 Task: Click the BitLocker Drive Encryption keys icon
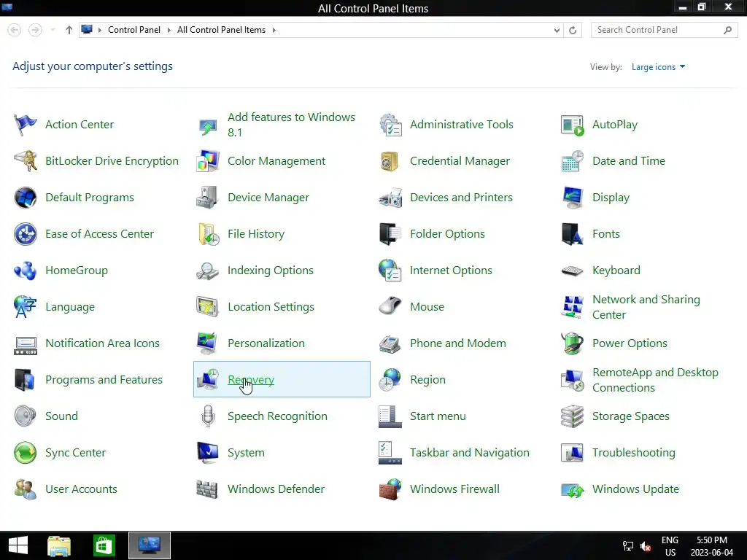26,161
